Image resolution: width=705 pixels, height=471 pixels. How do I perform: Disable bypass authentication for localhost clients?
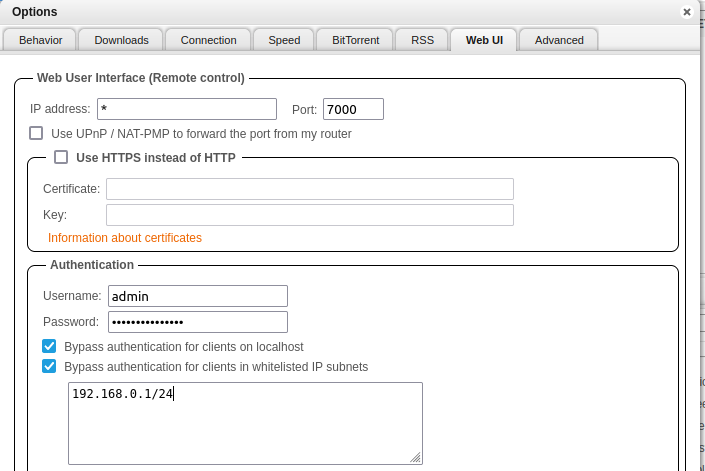pyautogui.click(x=49, y=346)
